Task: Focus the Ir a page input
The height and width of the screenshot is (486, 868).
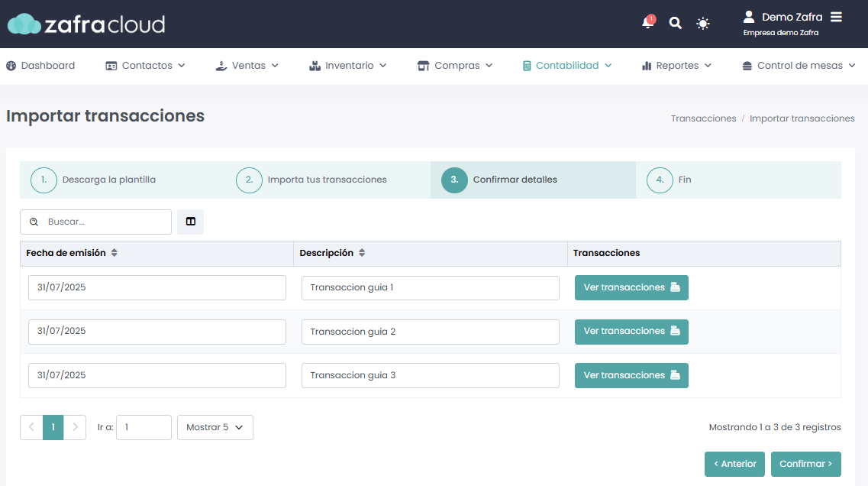Action: tap(144, 427)
